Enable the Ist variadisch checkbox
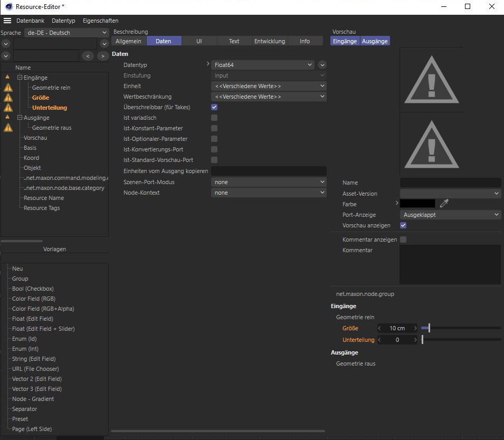The height and width of the screenshot is (440, 504). 214,118
